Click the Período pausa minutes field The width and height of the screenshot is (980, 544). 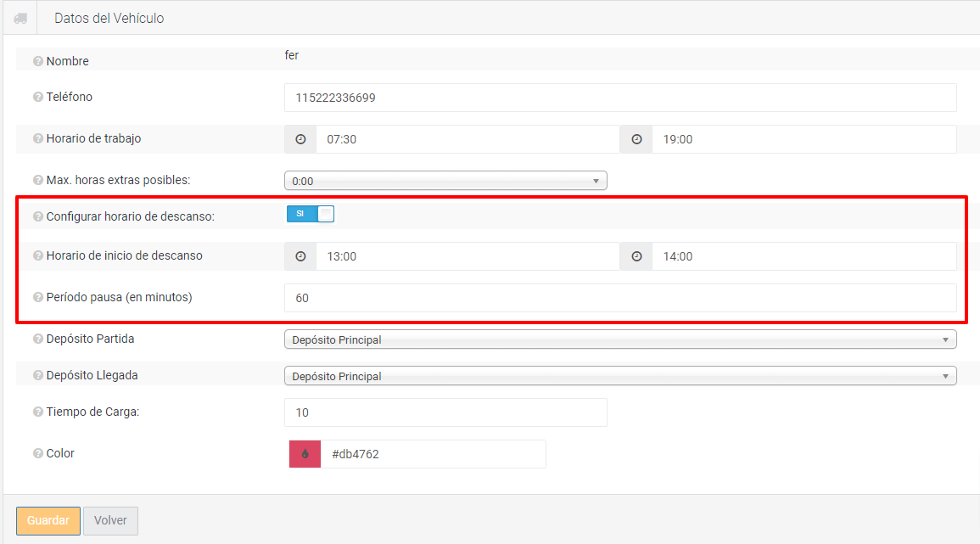[x=619, y=298]
